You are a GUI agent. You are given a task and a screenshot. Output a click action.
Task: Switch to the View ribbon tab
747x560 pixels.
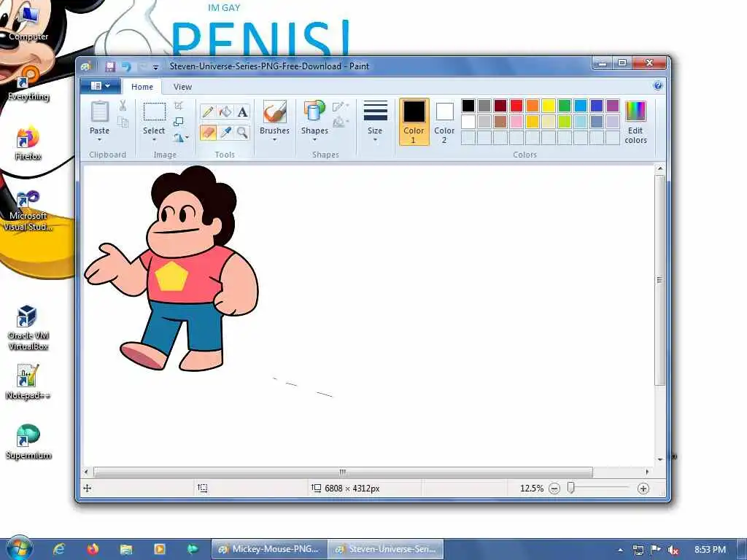(182, 87)
